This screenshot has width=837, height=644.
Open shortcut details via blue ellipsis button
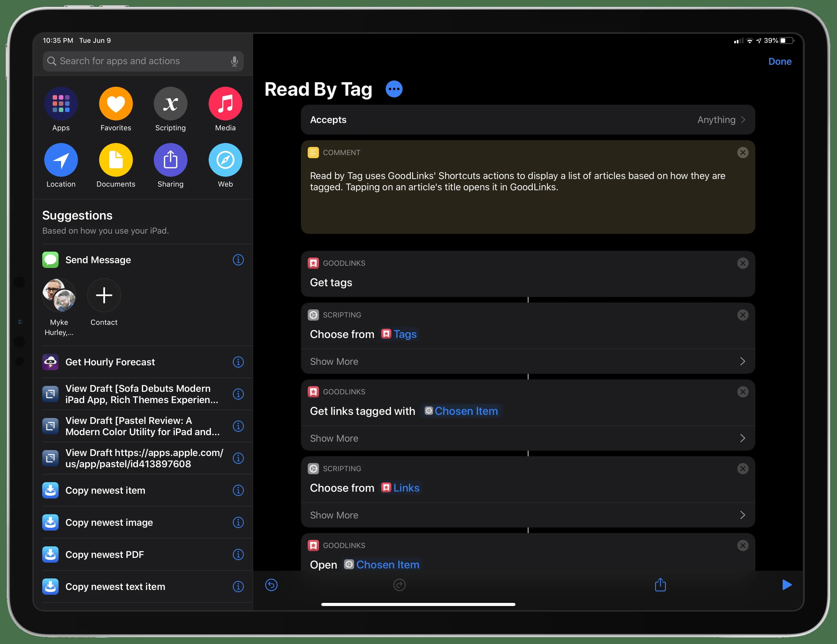[394, 89]
